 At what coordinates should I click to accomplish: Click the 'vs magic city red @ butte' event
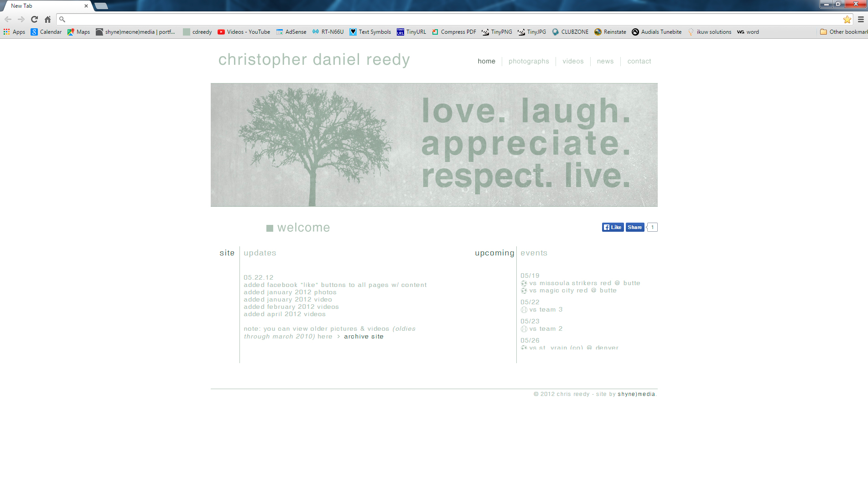(568, 291)
